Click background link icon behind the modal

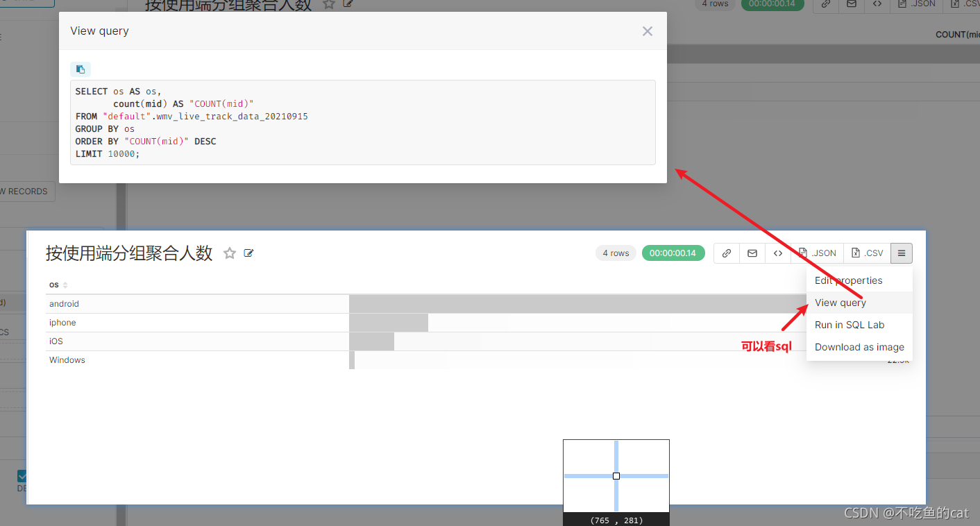[x=825, y=3]
